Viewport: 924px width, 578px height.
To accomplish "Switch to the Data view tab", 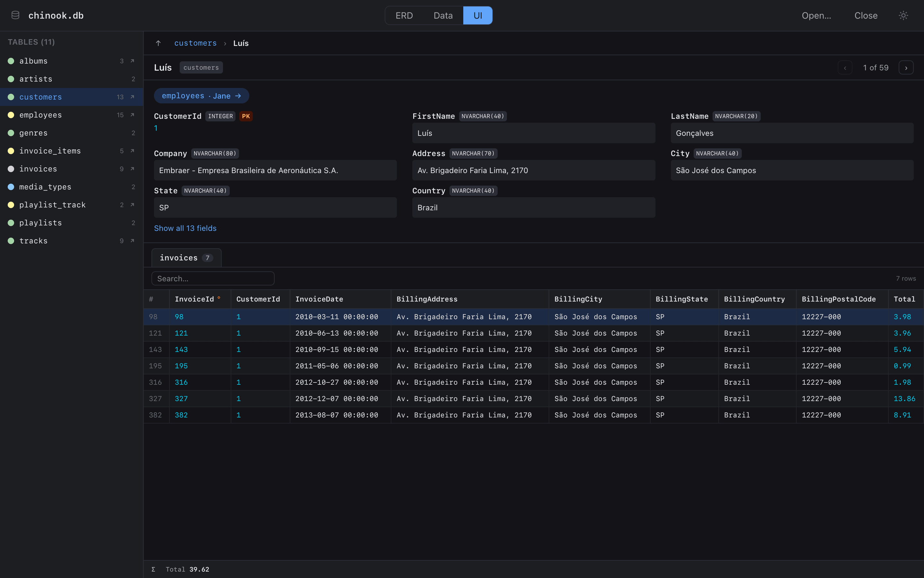I will [443, 15].
